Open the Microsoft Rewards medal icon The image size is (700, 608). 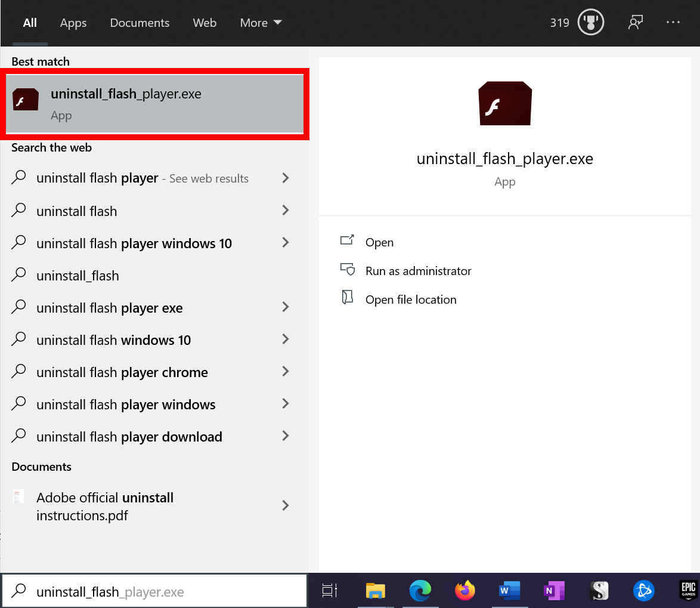[591, 23]
